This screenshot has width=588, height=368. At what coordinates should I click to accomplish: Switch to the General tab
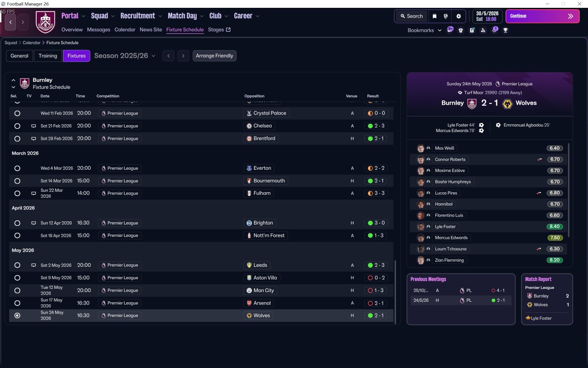tap(19, 56)
